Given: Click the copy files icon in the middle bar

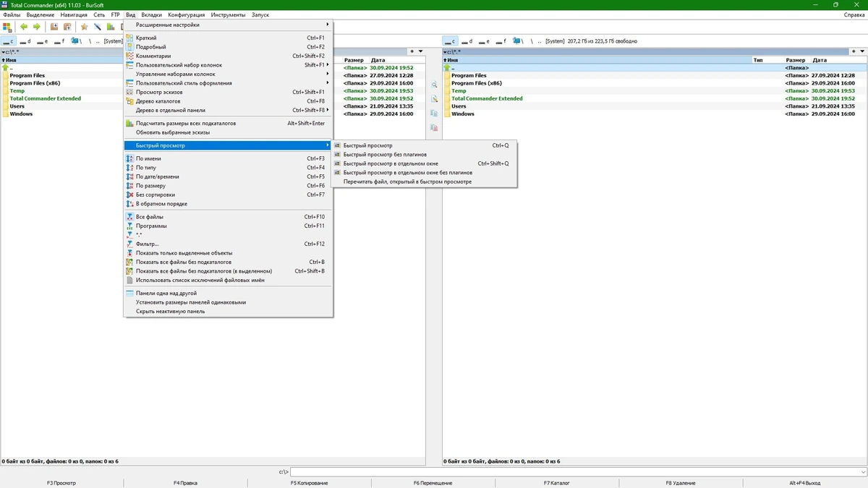Looking at the screenshot, I should 434,113.
